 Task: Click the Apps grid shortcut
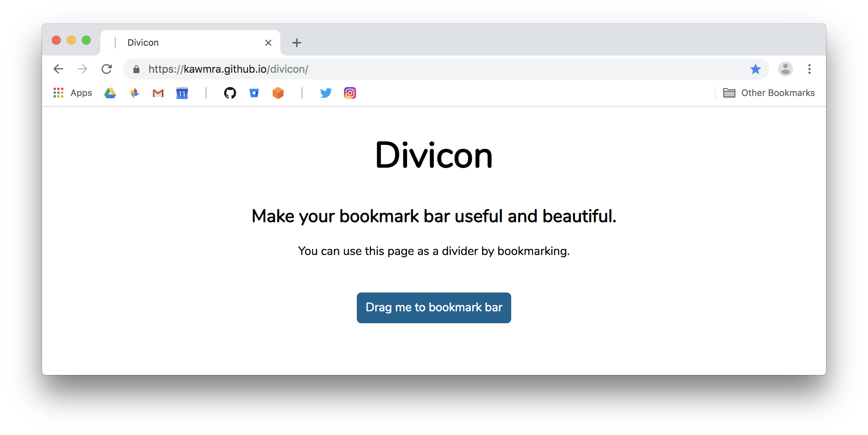click(x=73, y=93)
